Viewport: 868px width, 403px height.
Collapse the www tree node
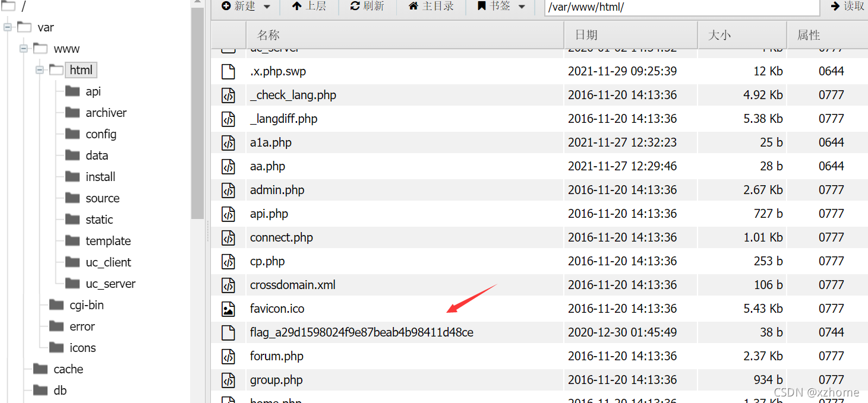pos(24,49)
